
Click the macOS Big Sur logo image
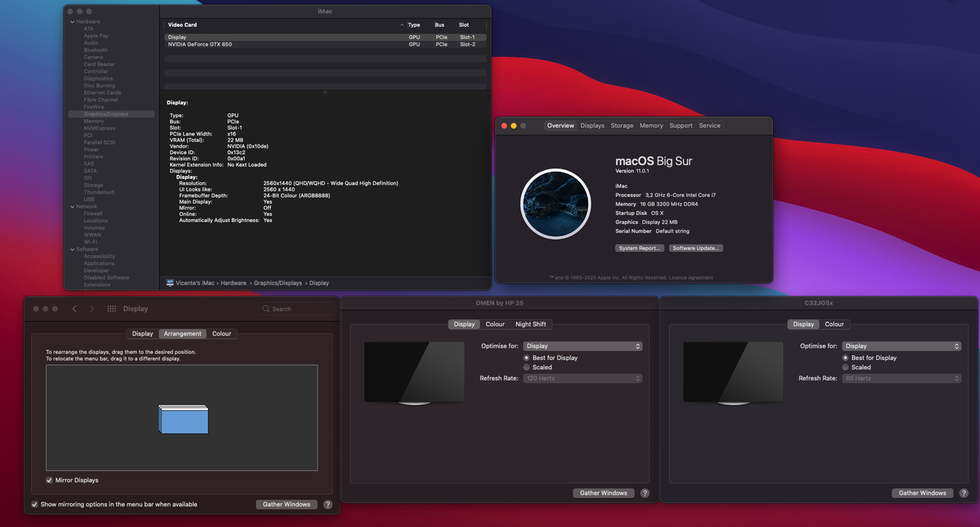click(555, 204)
